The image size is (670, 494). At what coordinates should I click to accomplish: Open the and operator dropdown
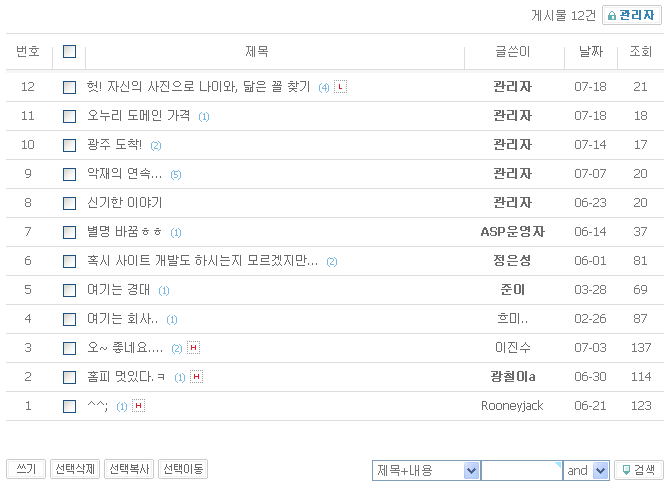pos(586,470)
